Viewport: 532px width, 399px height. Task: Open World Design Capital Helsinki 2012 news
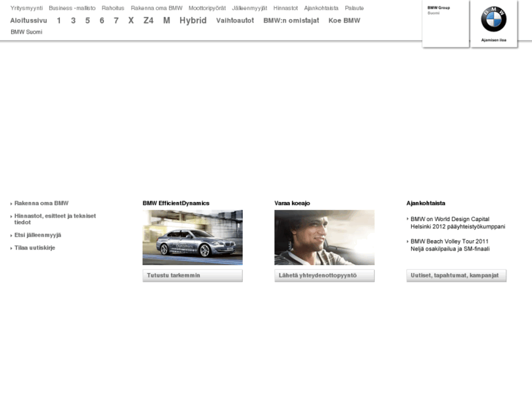(457, 223)
